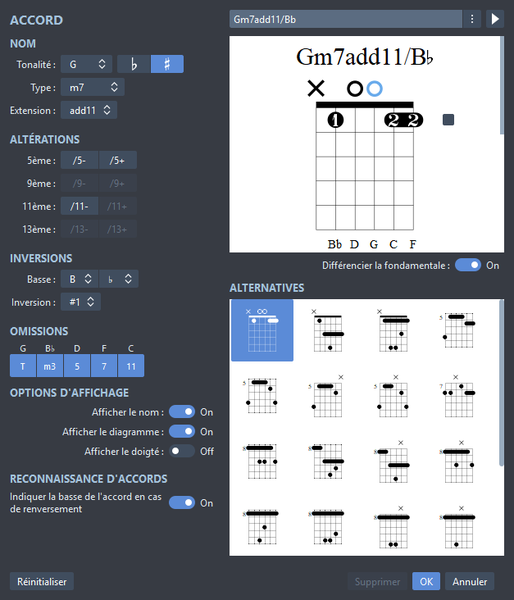Click the muted string X marker
Viewport: 514px width, 600px height.
pyautogui.click(x=316, y=88)
